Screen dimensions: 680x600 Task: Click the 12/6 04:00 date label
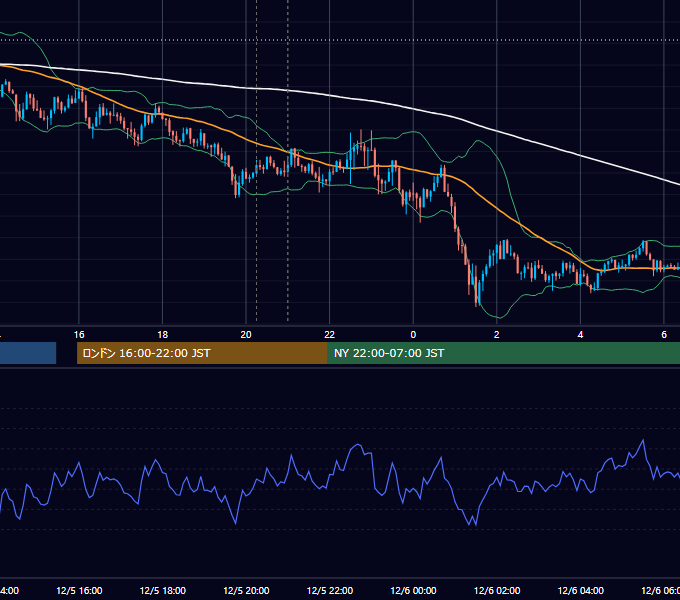click(x=581, y=590)
